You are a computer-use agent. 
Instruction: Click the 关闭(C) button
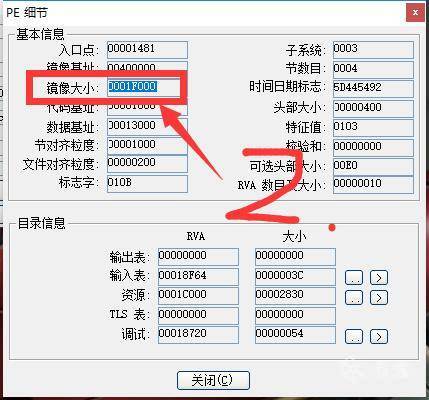pyautogui.click(x=213, y=380)
